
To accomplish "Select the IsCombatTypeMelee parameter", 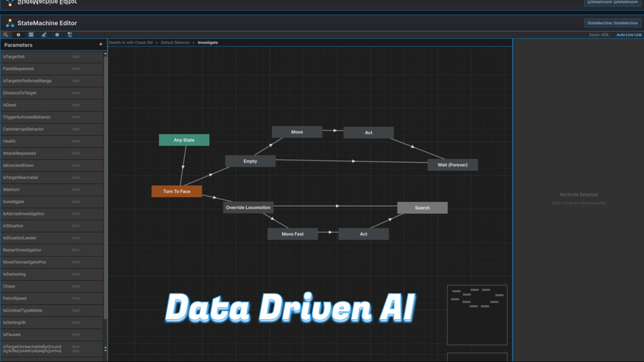I will point(52,310).
